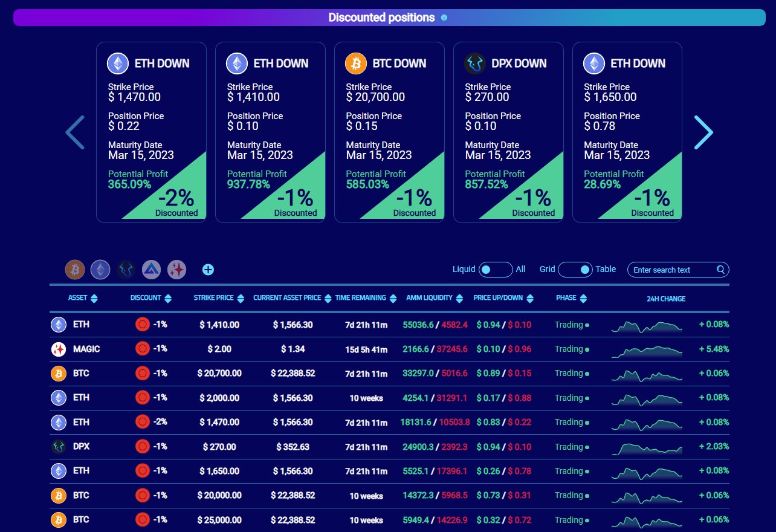The image size is (776, 532).
Task: Click red discount icon in the -2% row
Action: (x=143, y=422)
